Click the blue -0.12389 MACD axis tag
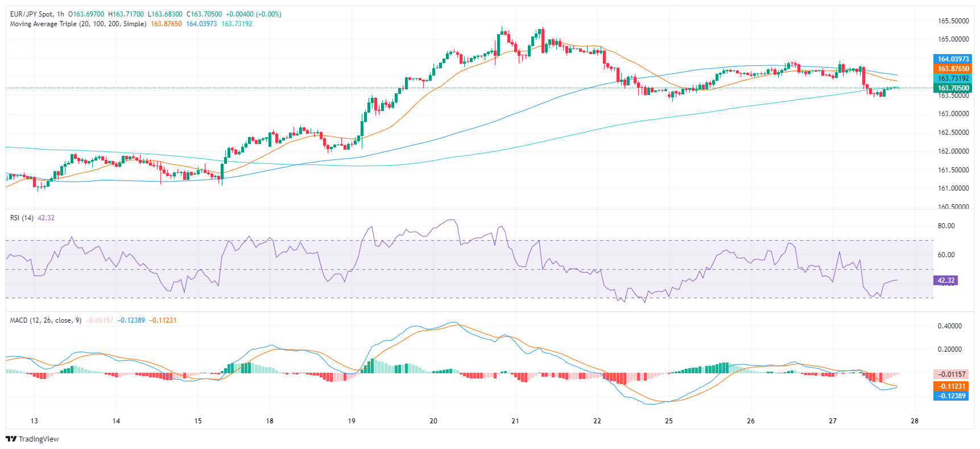 tap(952, 396)
